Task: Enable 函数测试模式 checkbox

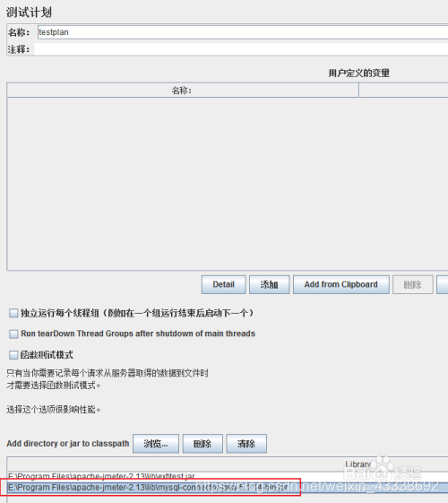Action: pos(13,355)
